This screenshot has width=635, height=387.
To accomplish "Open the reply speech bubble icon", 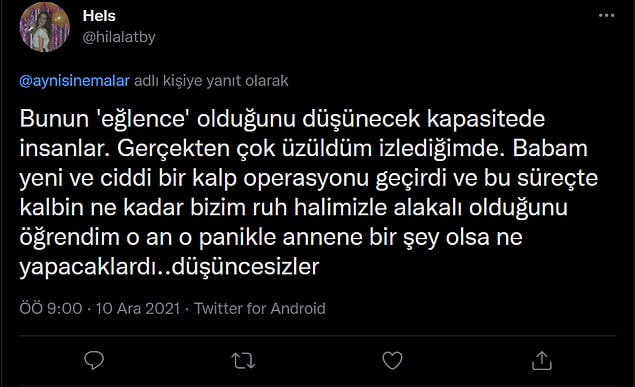I will pyautogui.click(x=94, y=360).
